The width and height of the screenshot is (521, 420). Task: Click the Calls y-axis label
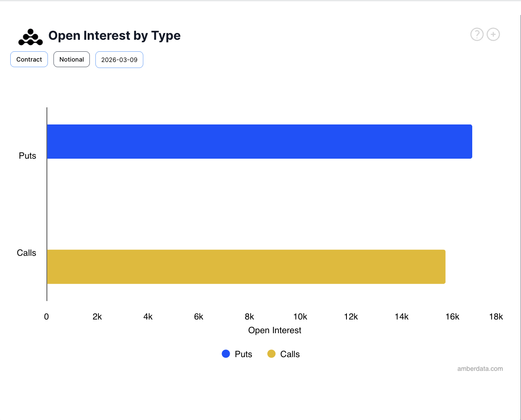(x=27, y=253)
